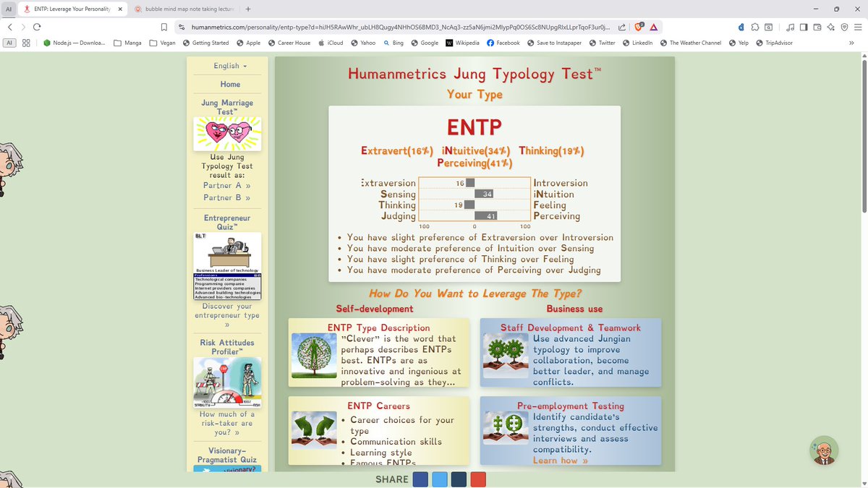This screenshot has width=868, height=488.
Task: Click the music note playlist icon
Action: [791, 27]
